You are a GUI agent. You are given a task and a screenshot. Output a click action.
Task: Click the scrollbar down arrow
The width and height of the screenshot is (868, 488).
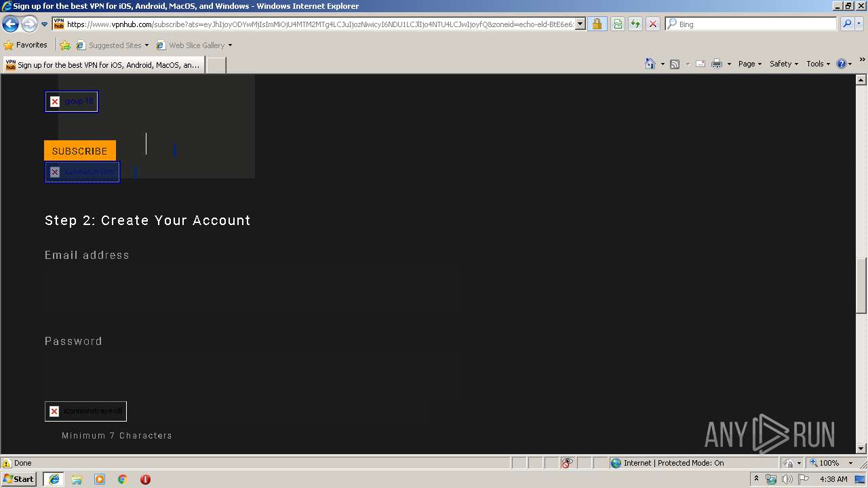click(861, 448)
